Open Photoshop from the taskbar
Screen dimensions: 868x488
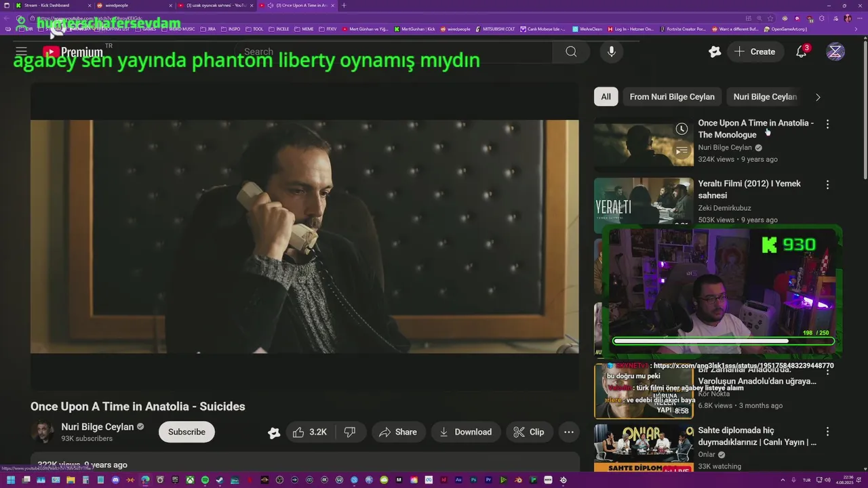473,480
